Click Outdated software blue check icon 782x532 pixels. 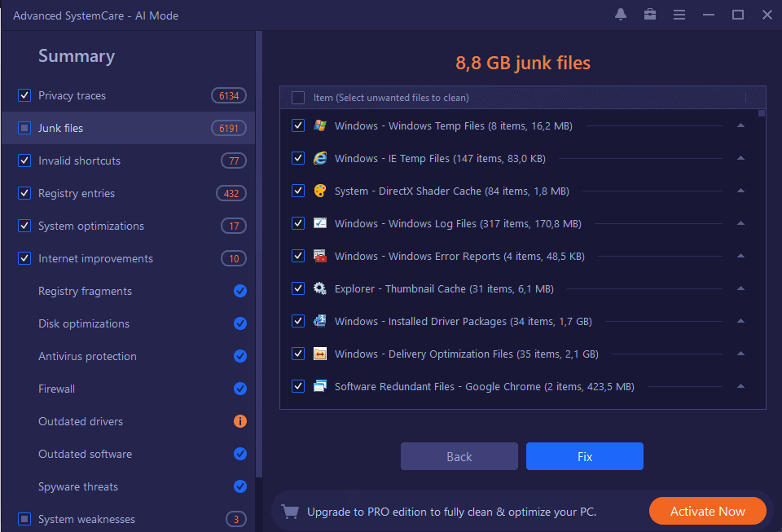[x=239, y=454]
